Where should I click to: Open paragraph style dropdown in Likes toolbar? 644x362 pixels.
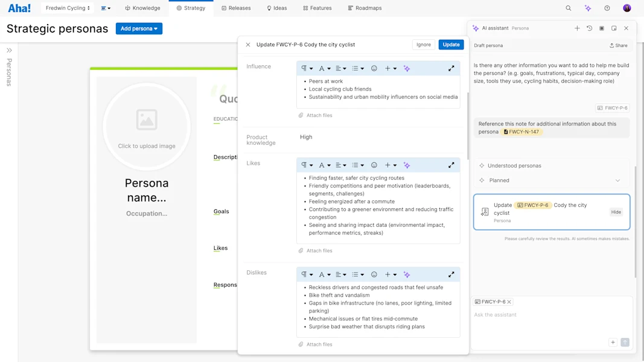point(307,165)
